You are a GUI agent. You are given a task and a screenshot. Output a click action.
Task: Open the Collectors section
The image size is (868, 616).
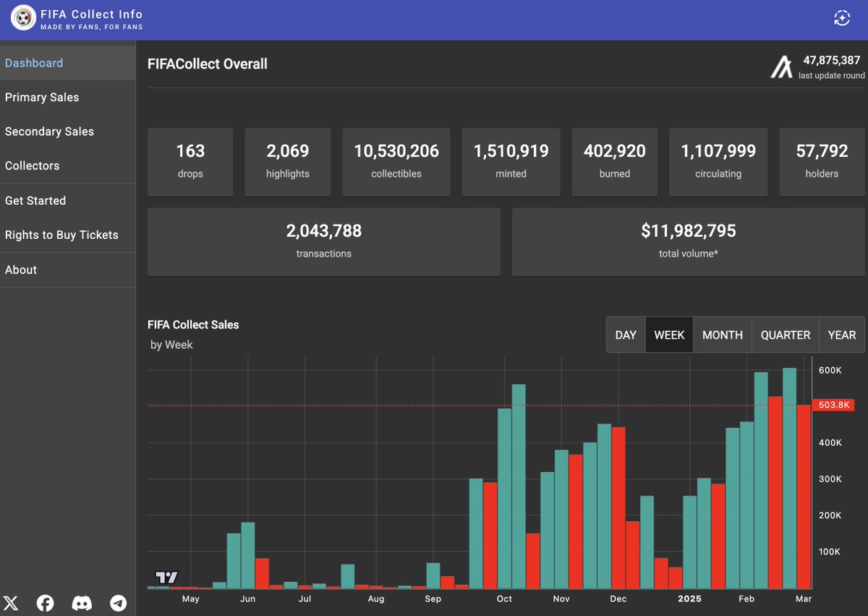32,166
